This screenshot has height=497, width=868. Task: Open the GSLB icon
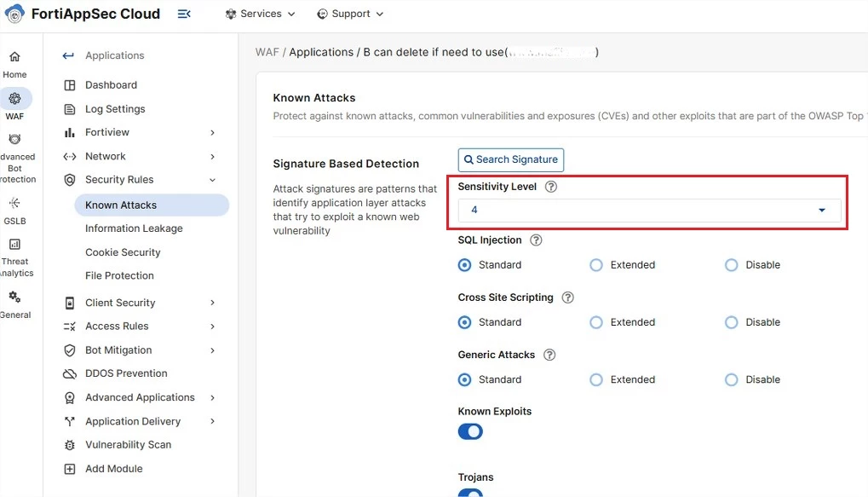15,204
